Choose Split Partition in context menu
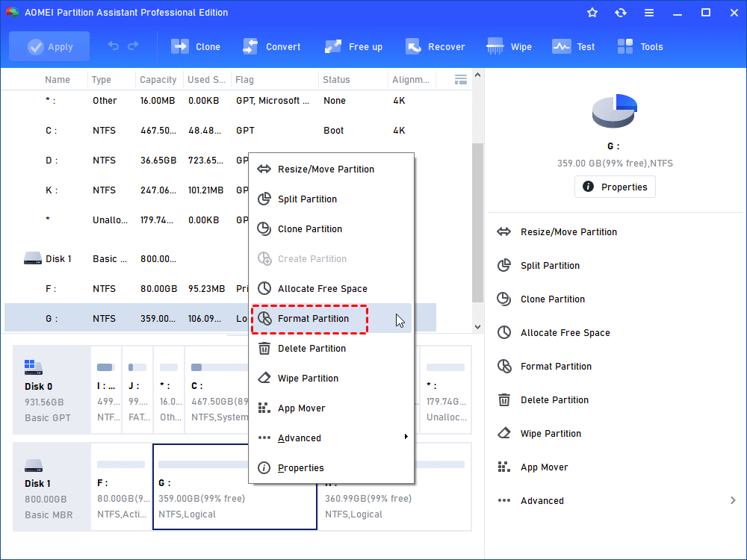 (332, 199)
